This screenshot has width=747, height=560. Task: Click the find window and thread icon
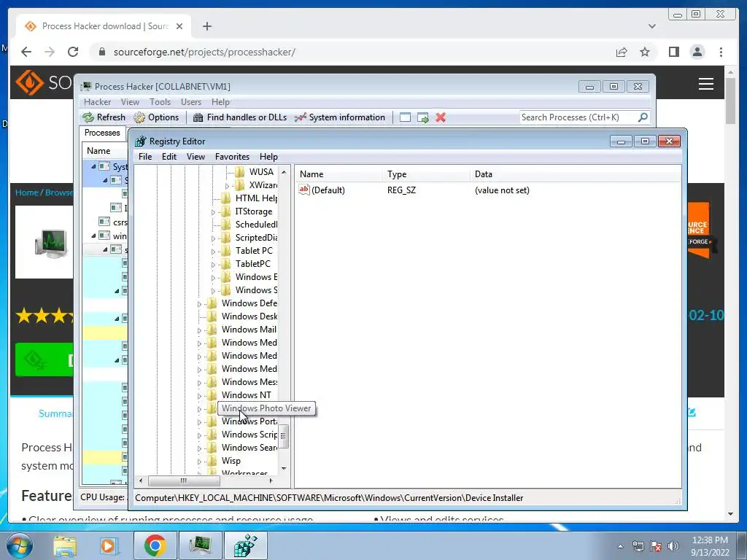tap(422, 117)
